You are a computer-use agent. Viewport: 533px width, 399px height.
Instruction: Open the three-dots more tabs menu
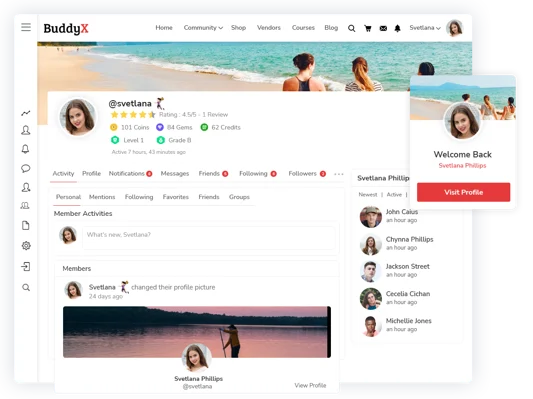[x=339, y=174]
